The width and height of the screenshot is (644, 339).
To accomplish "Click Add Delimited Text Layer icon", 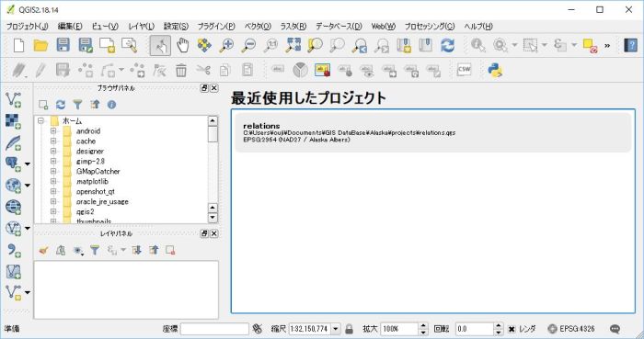I will [13, 250].
